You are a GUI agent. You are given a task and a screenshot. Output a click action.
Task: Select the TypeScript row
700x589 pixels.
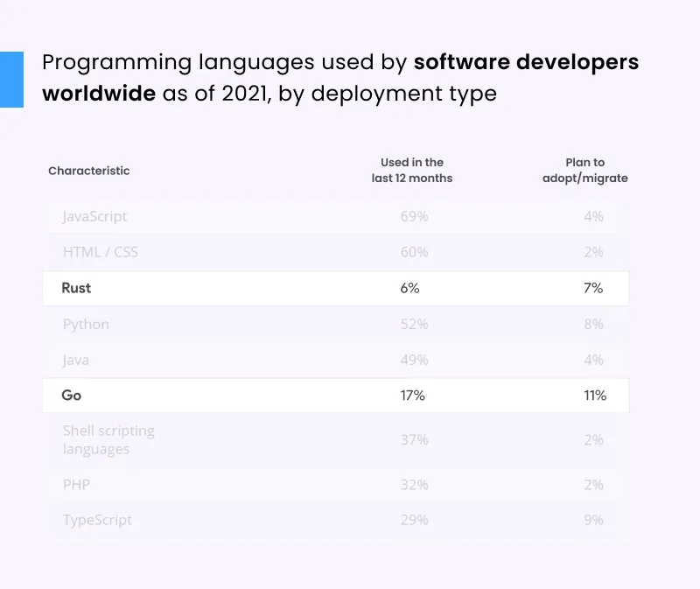click(x=336, y=520)
